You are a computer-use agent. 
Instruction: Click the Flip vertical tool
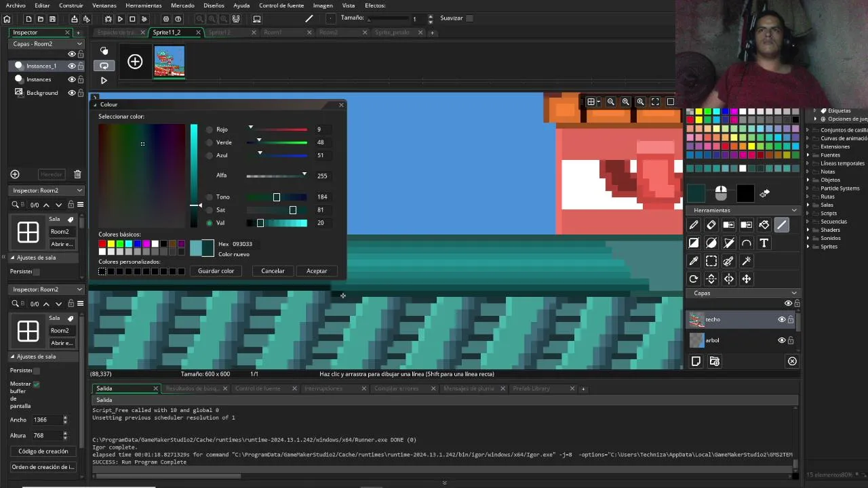click(x=711, y=279)
